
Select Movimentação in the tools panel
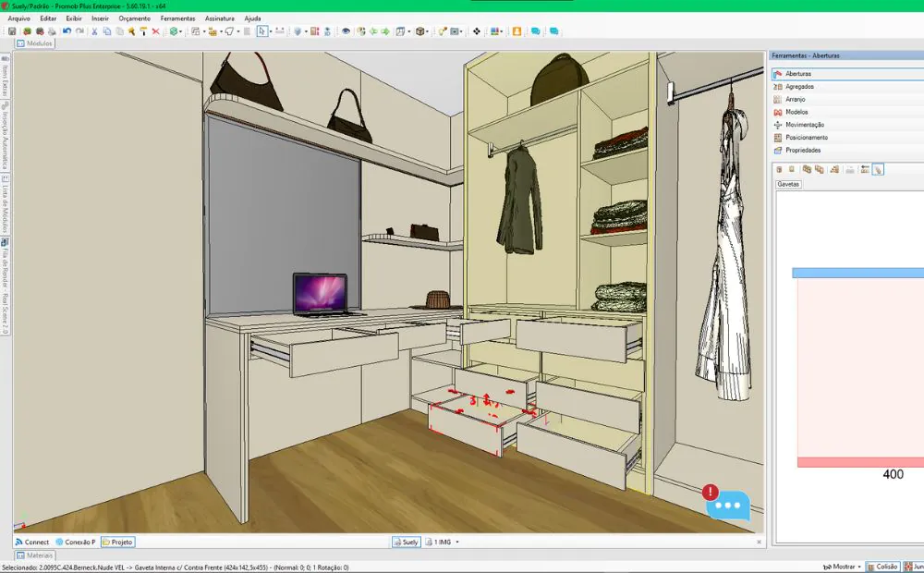tap(804, 125)
